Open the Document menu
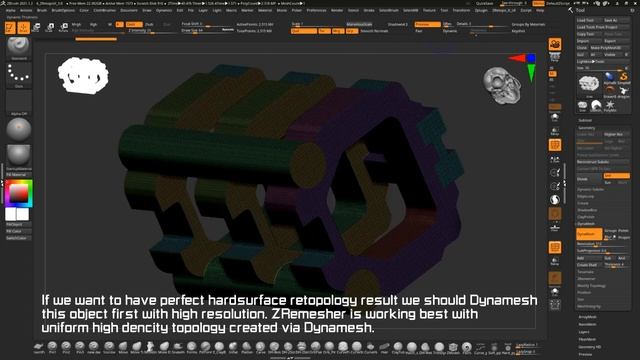 tap(129, 10)
